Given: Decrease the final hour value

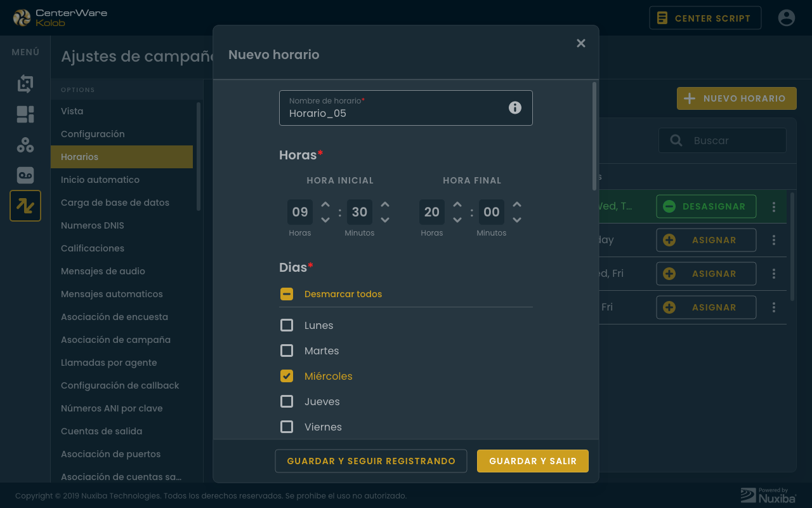Looking at the screenshot, I should (457, 220).
